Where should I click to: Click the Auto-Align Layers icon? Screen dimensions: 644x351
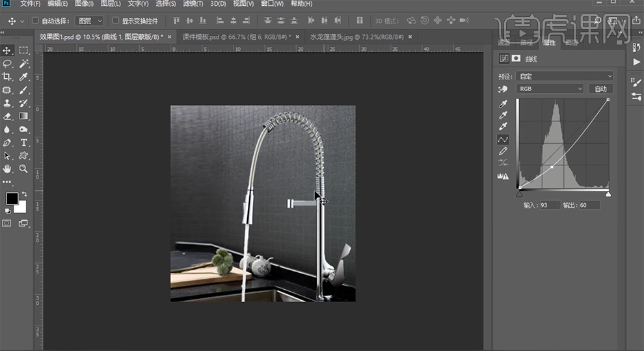pos(360,21)
